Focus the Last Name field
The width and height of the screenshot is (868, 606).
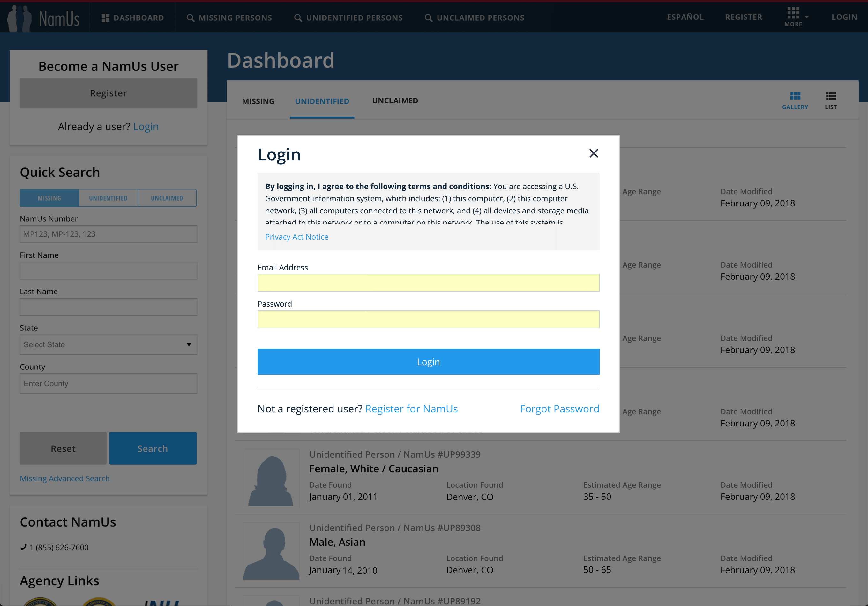pos(108,307)
